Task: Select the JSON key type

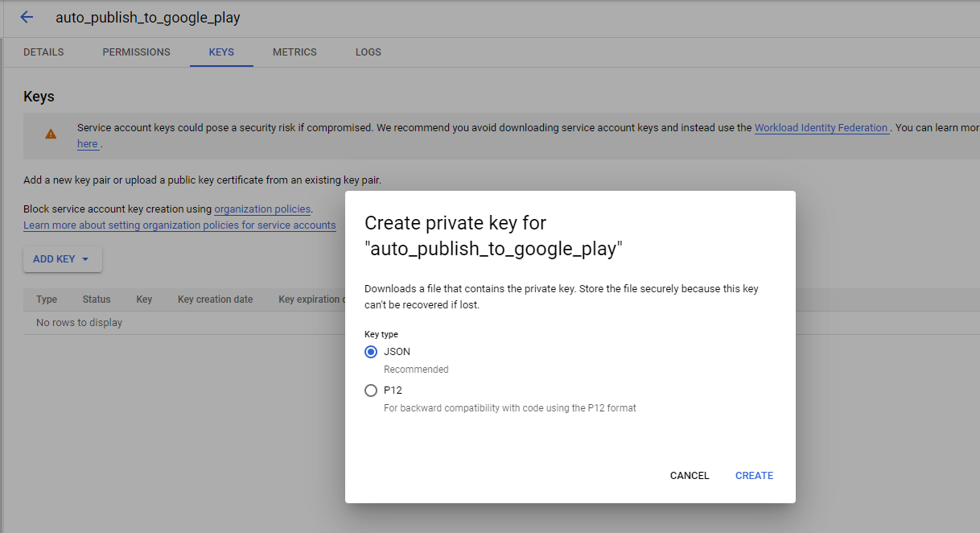Action: pos(371,352)
